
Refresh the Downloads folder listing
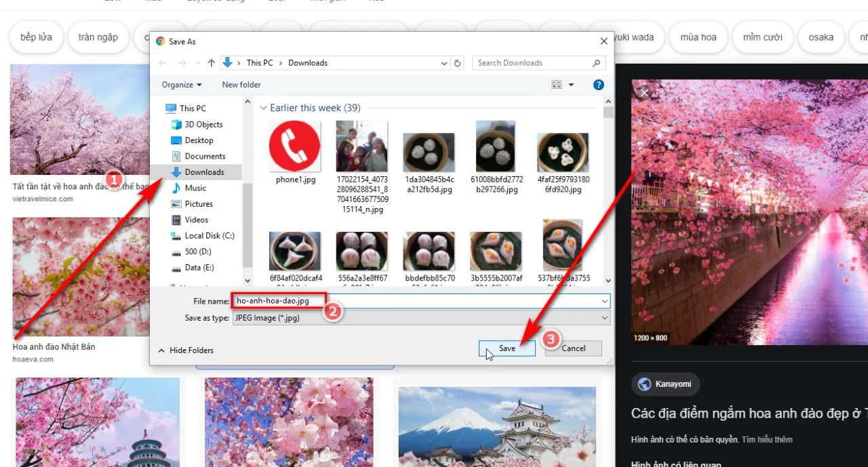tap(458, 63)
